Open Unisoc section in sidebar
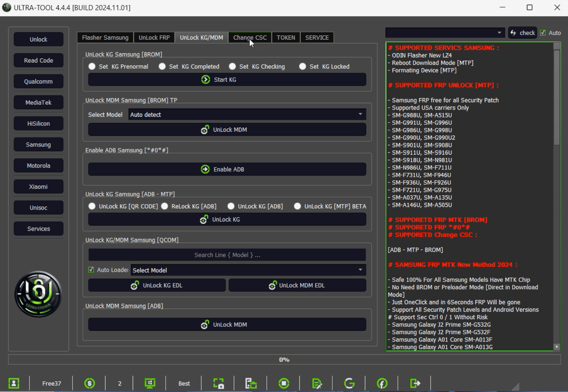The image size is (568, 392). pos(38,207)
